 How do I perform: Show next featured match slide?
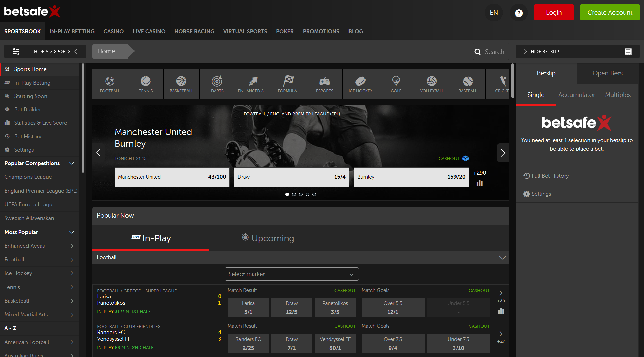503,153
